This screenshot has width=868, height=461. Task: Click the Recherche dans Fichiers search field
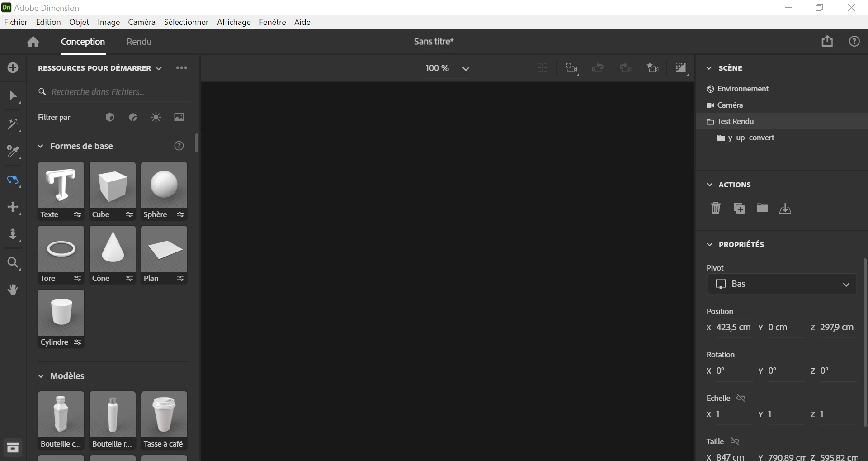[113, 92]
